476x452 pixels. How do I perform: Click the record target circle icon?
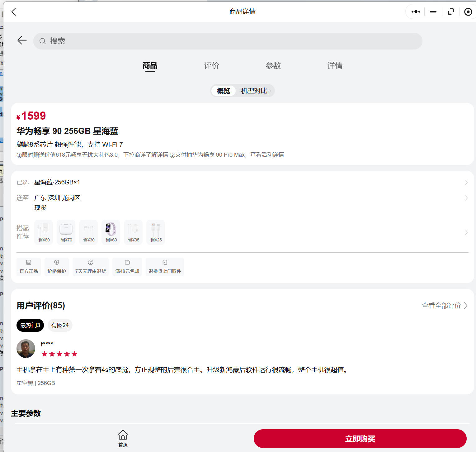[468, 12]
